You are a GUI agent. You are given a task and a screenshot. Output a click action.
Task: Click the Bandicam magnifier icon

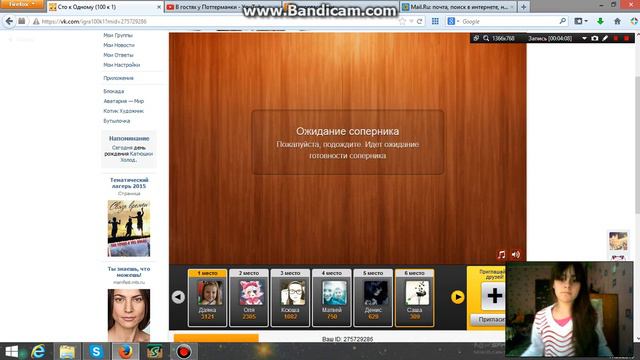coord(486,38)
